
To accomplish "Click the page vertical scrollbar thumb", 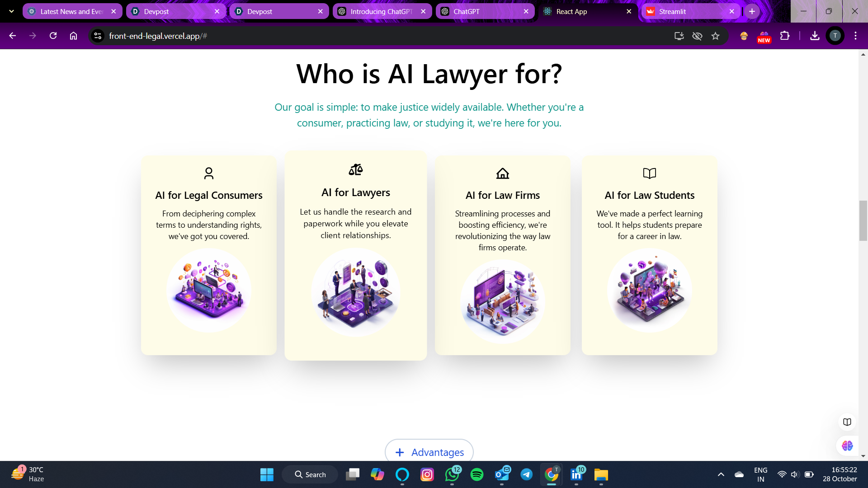I will click(863, 221).
